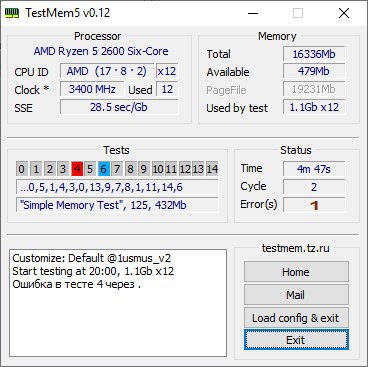Click the error log line Ошибка в тесте 4
The height and width of the screenshot is (367, 368).
[76, 284]
